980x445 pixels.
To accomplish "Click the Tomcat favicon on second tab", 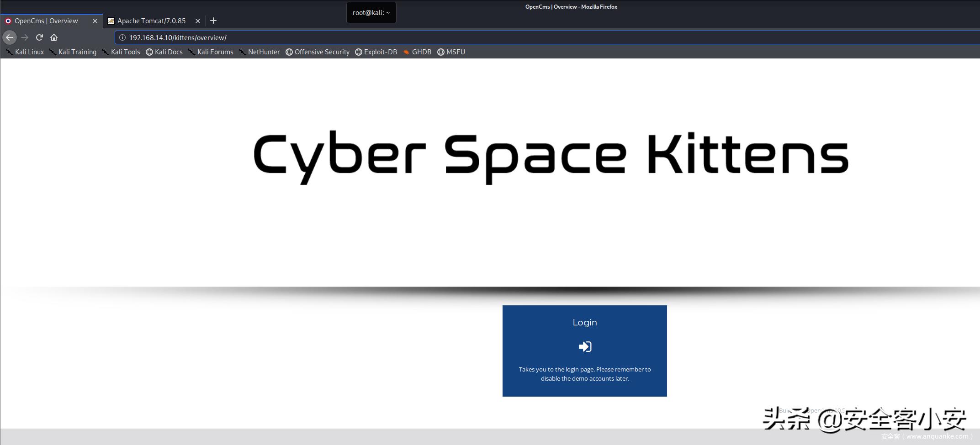I will coord(111,21).
